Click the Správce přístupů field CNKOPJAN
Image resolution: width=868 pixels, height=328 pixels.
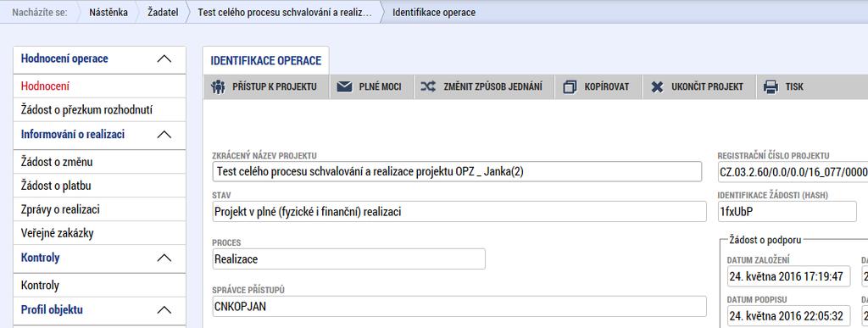[x=459, y=307]
